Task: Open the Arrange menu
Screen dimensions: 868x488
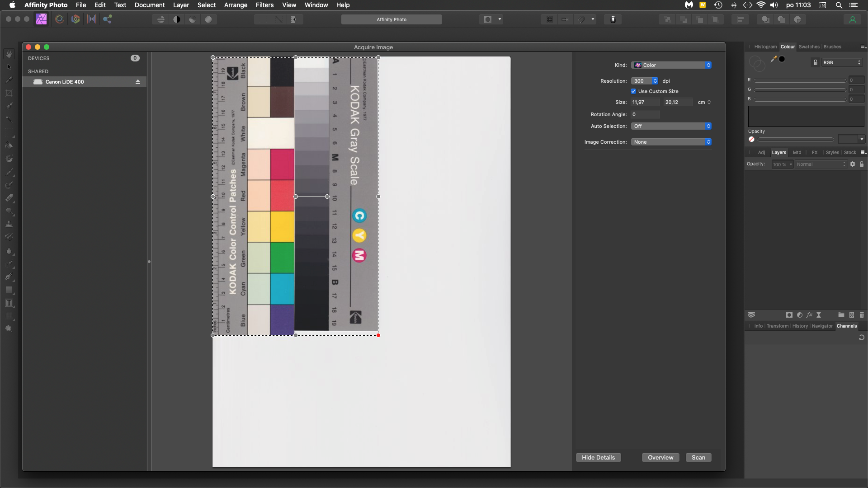Action: [x=236, y=5]
